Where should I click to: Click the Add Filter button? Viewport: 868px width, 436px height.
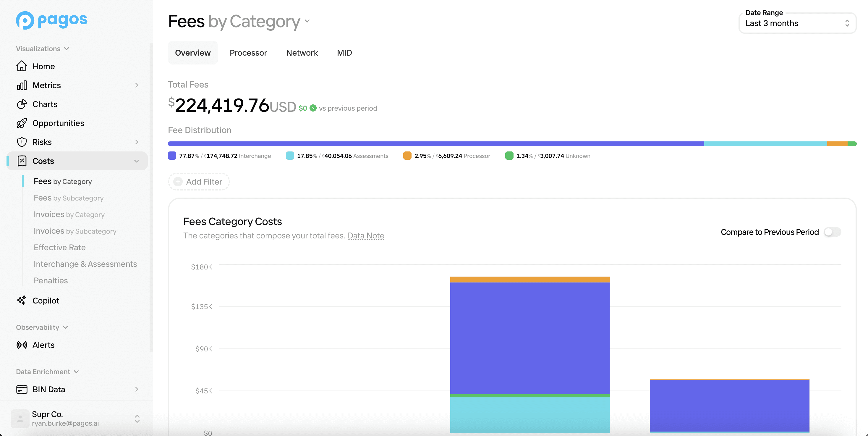(x=199, y=182)
